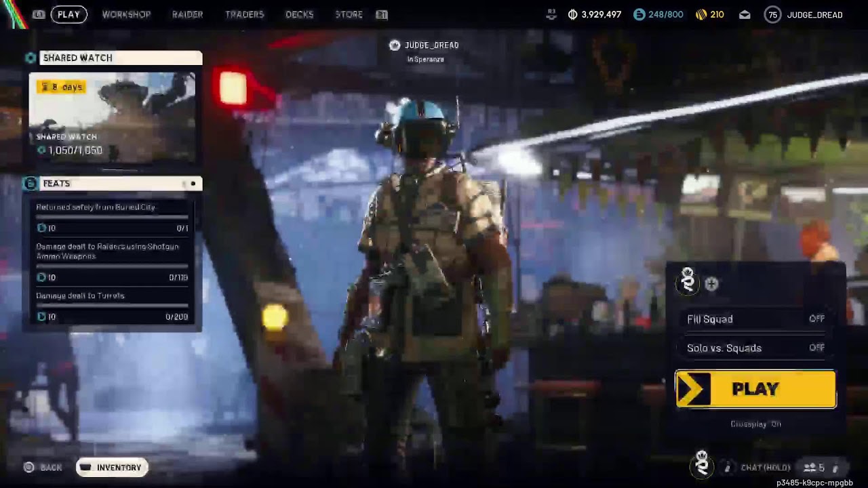Viewport: 868px width, 488px height.
Task: Add a squad member with plus icon
Action: [x=711, y=285]
